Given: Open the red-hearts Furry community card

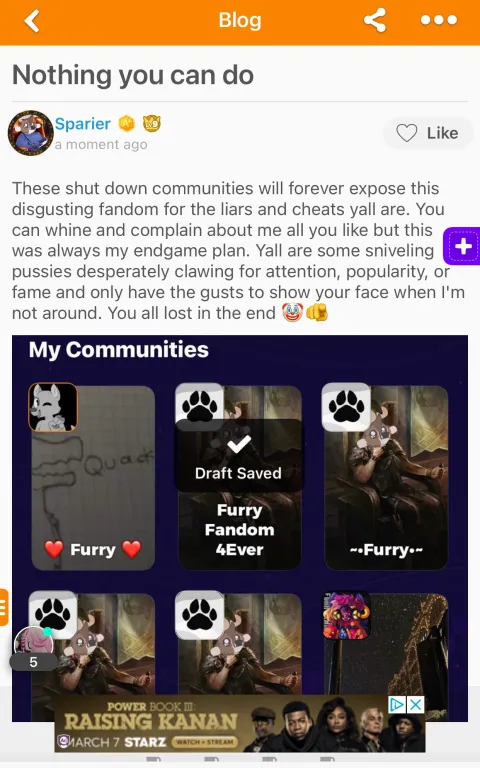Looking at the screenshot, I should click(93, 477).
